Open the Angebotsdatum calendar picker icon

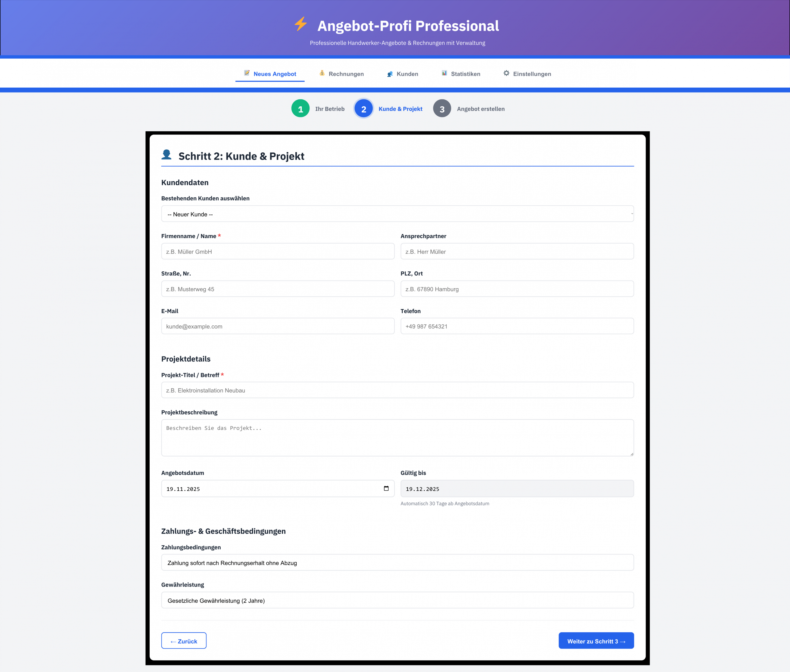[x=386, y=489]
